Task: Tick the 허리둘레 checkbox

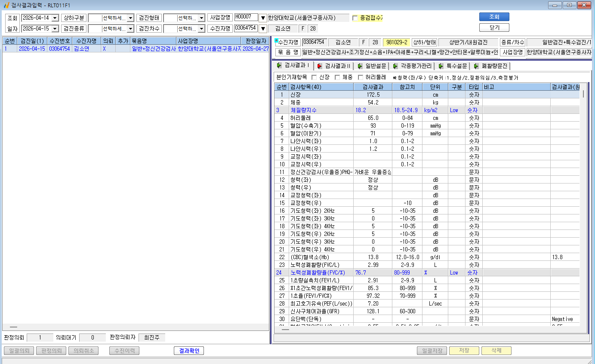Action: tap(361, 77)
